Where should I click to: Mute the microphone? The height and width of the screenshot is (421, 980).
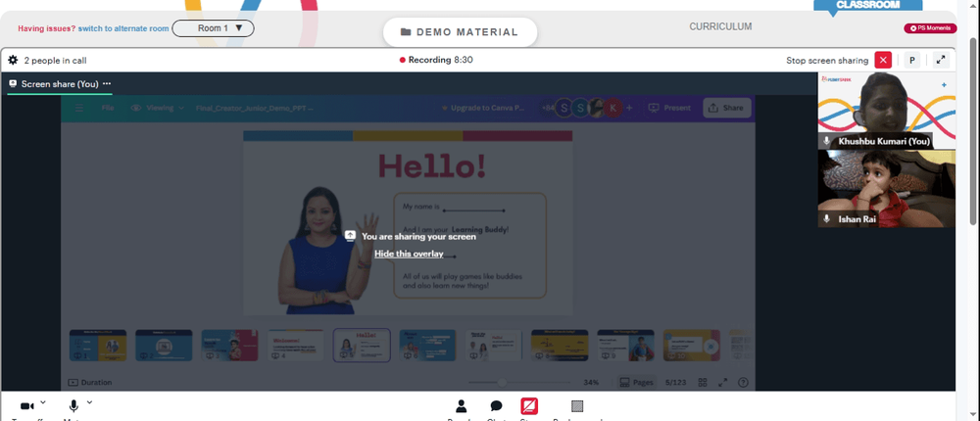tap(73, 406)
